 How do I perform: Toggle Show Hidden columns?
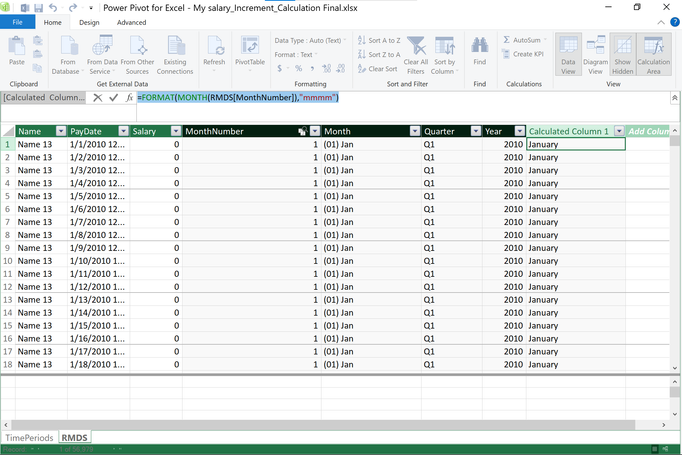(x=622, y=55)
